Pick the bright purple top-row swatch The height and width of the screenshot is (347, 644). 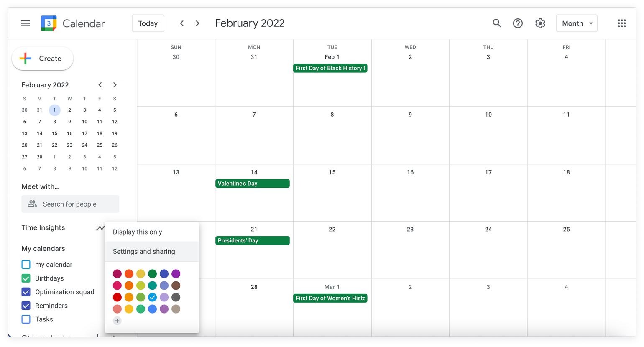pos(176,274)
